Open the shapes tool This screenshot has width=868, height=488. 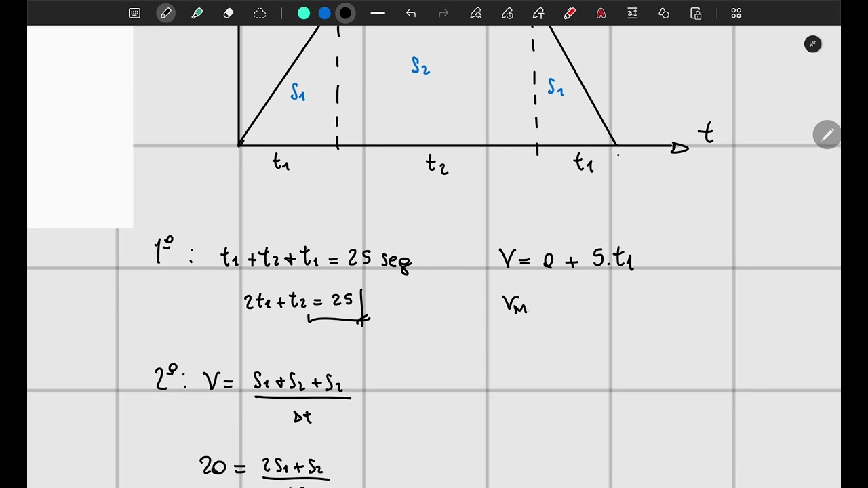[664, 13]
